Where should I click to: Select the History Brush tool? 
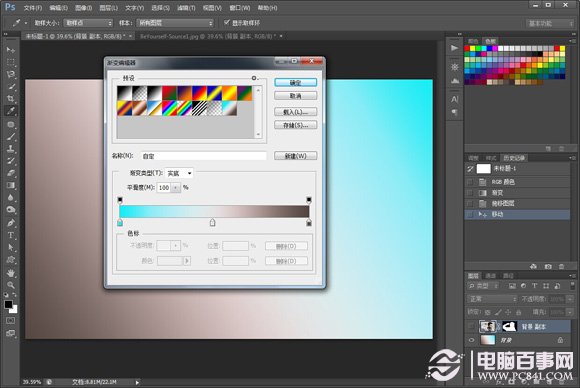tap(11, 161)
